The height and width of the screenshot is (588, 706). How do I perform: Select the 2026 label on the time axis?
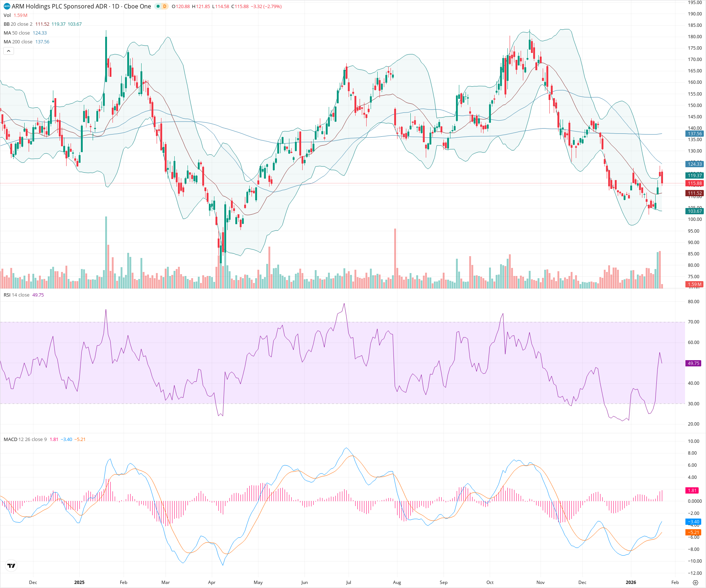631,582
